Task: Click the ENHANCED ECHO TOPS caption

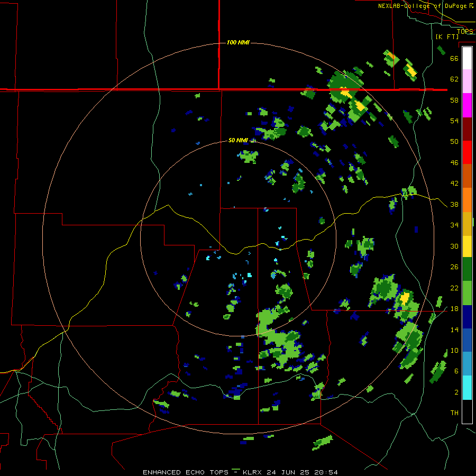Action: tap(186, 472)
